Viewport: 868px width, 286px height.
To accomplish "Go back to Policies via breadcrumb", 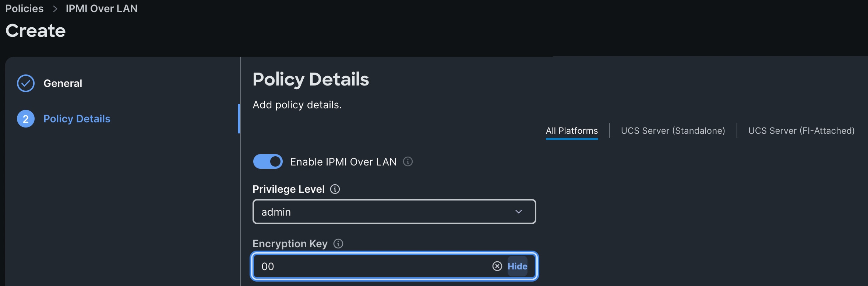I will (24, 8).
